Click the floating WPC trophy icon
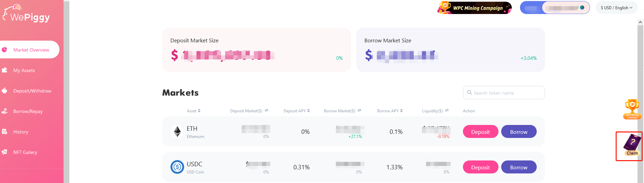The width and height of the screenshot is (644, 183). coord(632,109)
